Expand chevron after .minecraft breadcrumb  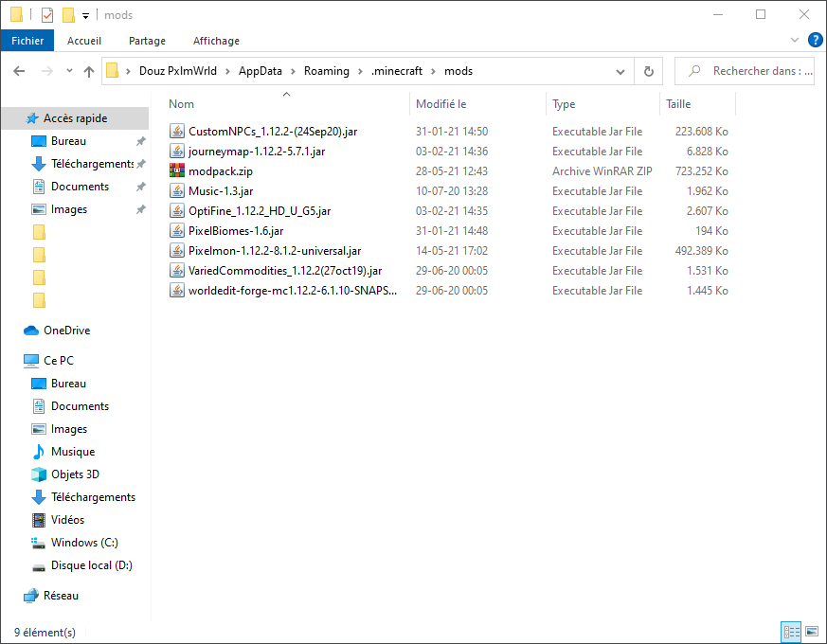point(433,71)
